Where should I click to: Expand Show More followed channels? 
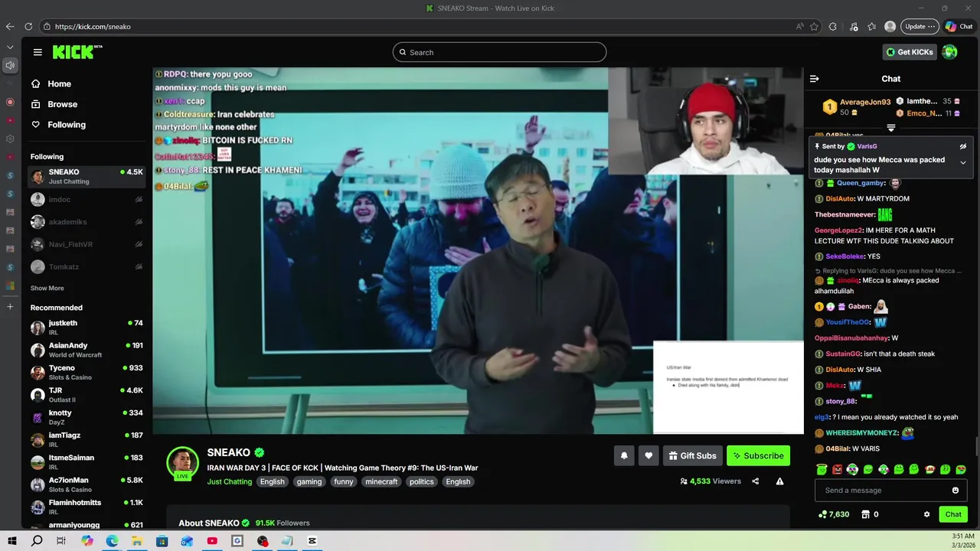[47, 289]
